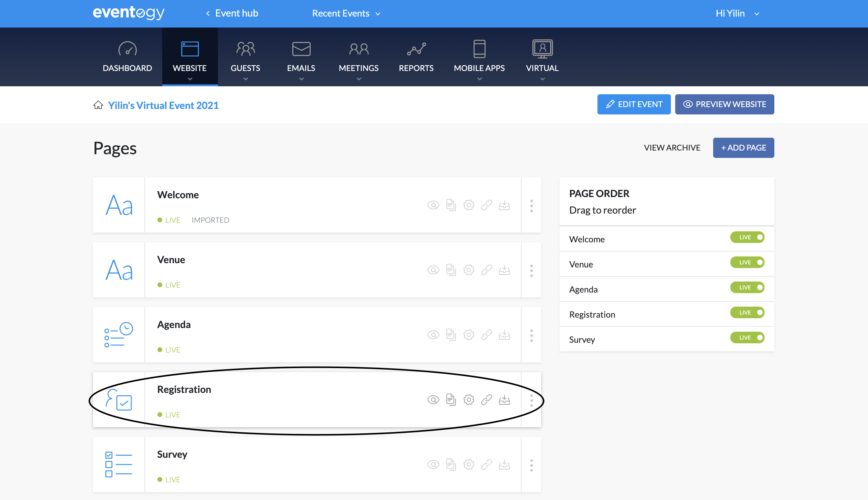Open the Welcome row three-dot menu
868x500 pixels.
click(531, 206)
